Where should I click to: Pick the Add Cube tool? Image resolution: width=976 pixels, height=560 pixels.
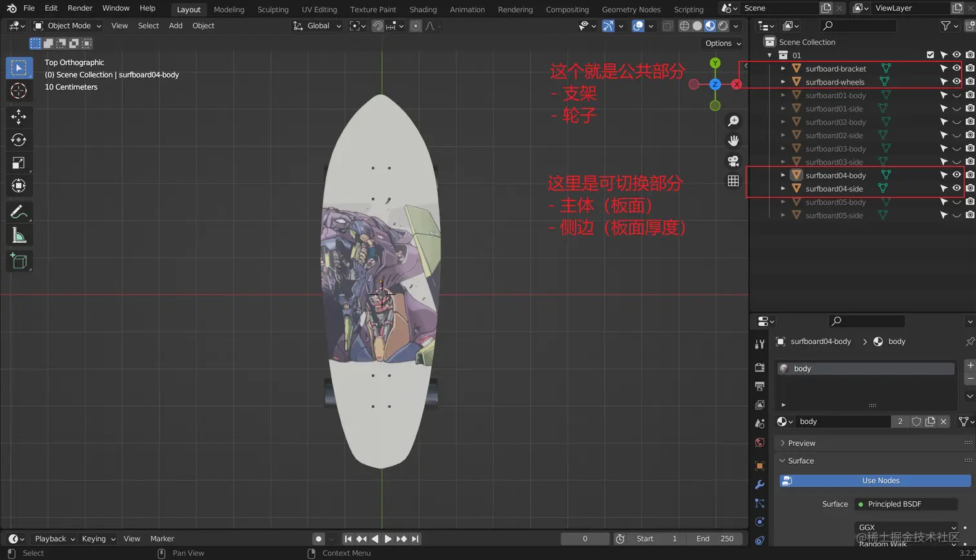[19, 261]
